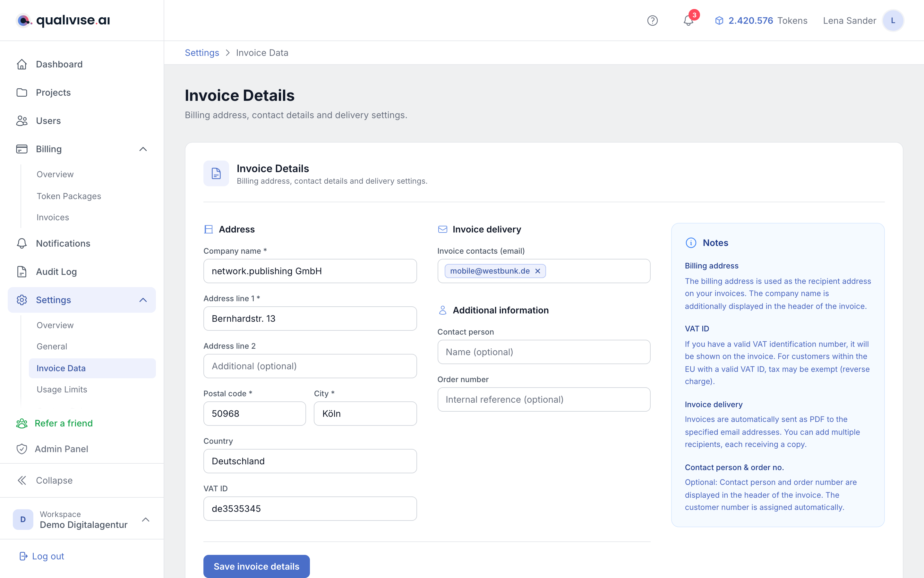The width and height of the screenshot is (924, 578).
Task: Remove mobile@westbunk.de email chip
Action: point(538,271)
